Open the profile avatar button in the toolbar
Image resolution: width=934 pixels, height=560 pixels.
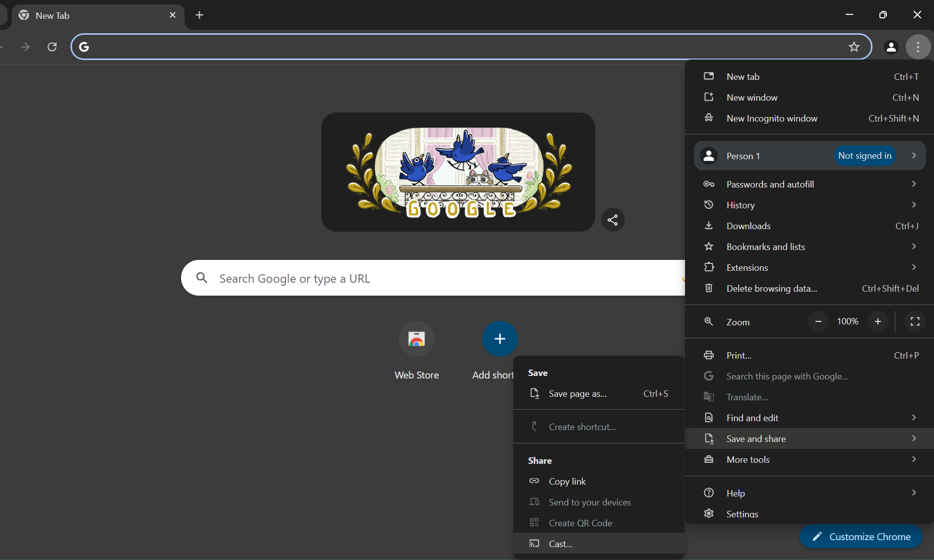pos(891,47)
